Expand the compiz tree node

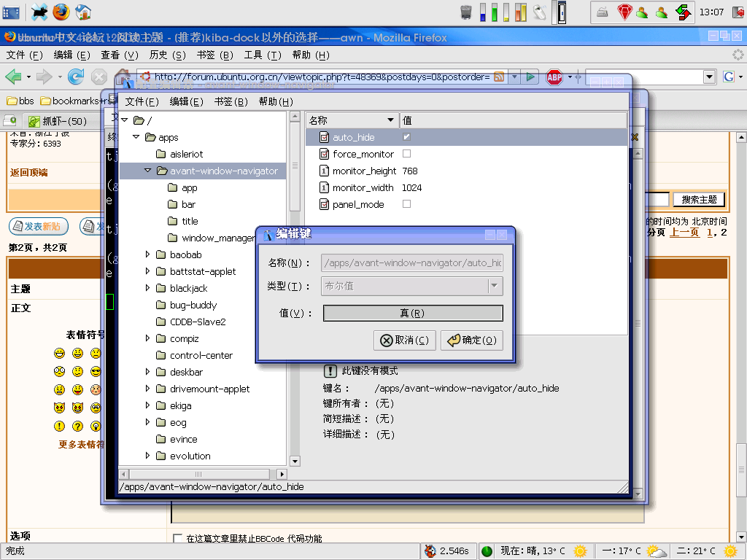click(x=147, y=338)
